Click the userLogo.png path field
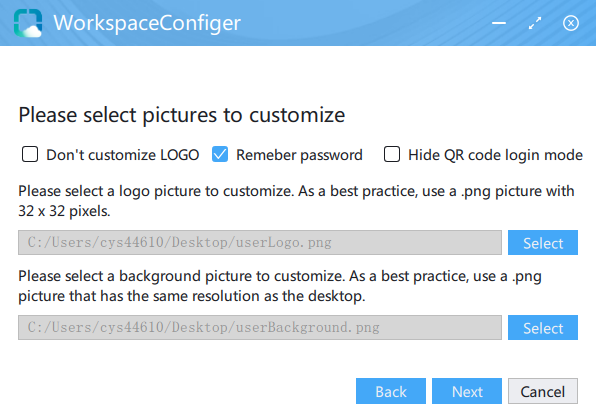This screenshot has width=596, height=415. [x=260, y=242]
